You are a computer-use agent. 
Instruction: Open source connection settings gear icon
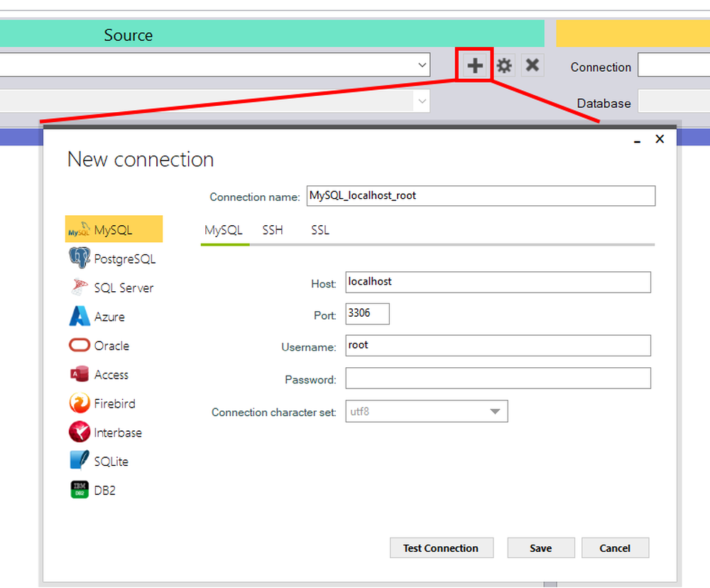pos(504,65)
